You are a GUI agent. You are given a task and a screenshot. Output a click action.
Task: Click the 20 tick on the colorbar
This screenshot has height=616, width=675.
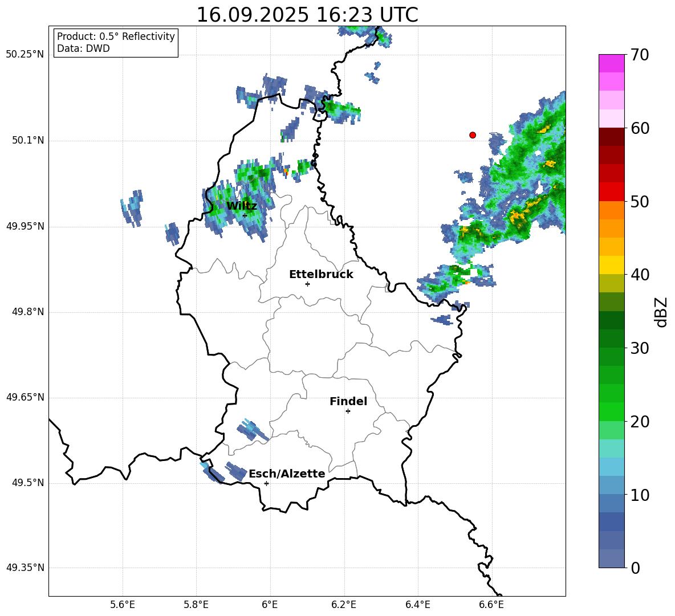639,422
